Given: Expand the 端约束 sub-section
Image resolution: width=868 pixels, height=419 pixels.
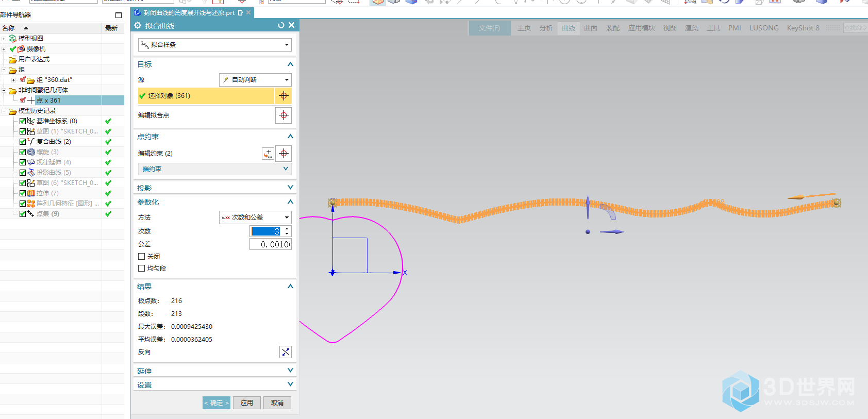Looking at the screenshot, I should (286, 169).
